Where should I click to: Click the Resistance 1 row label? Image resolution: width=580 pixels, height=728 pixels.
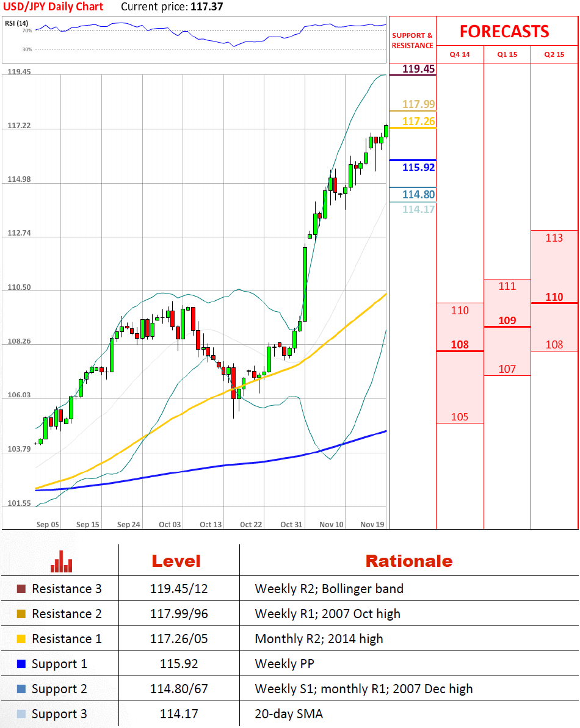pos(67,639)
